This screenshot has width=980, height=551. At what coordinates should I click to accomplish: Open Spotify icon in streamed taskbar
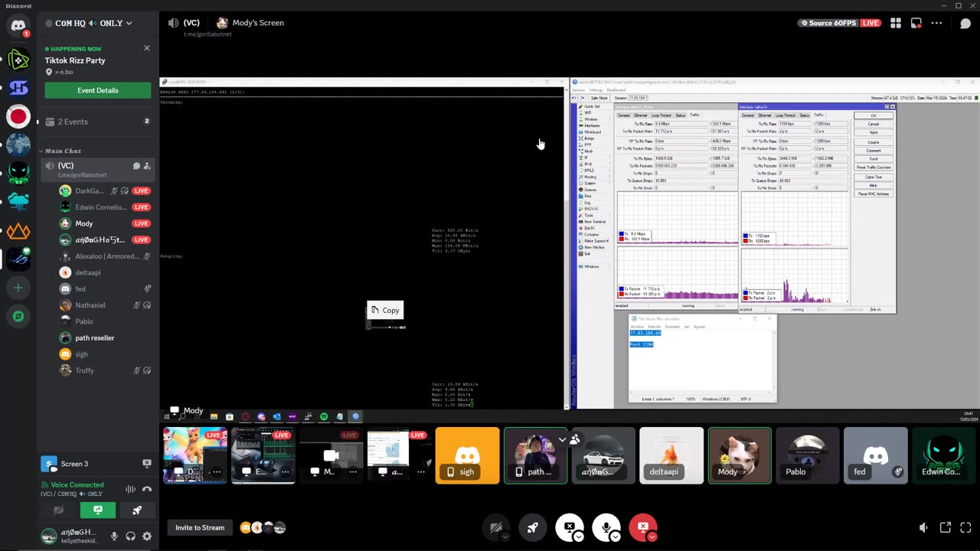(324, 416)
